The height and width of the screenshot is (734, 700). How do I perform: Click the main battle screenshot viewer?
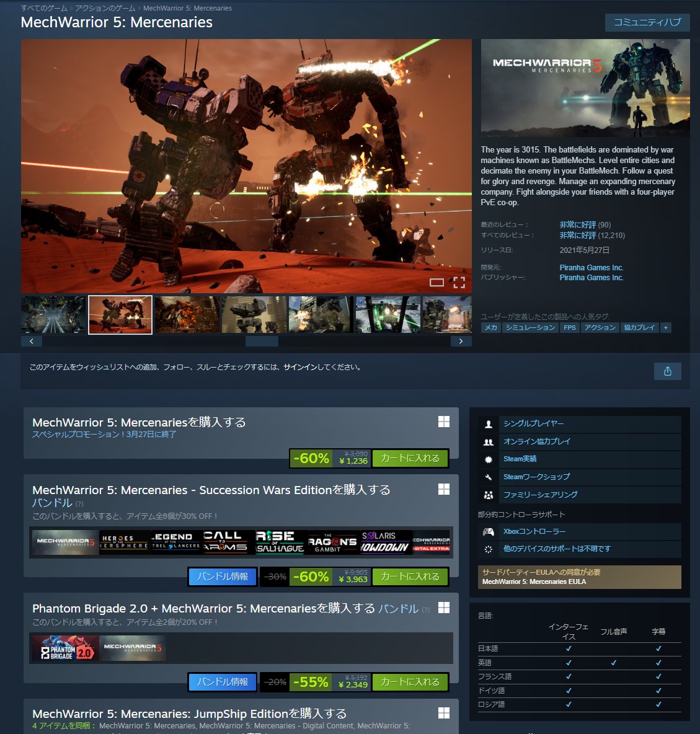(x=246, y=166)
